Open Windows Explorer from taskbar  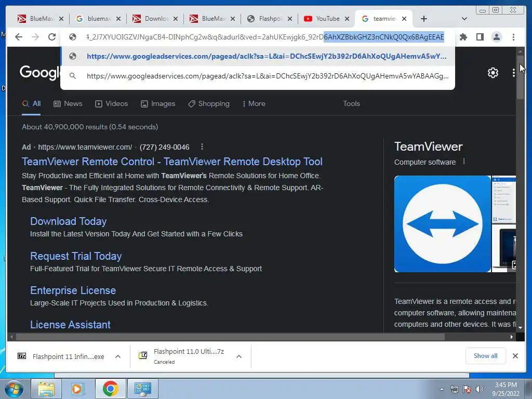click(46, 389)
